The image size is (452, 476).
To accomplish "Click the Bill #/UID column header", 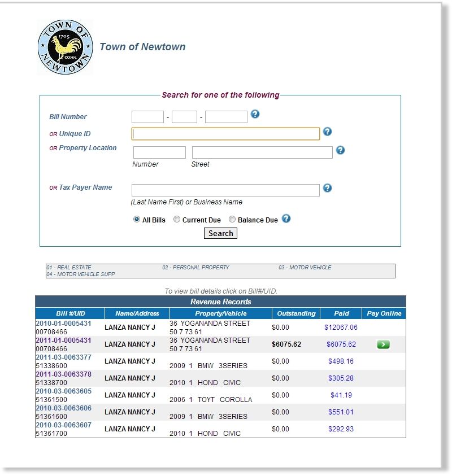I will pos(70,313).
